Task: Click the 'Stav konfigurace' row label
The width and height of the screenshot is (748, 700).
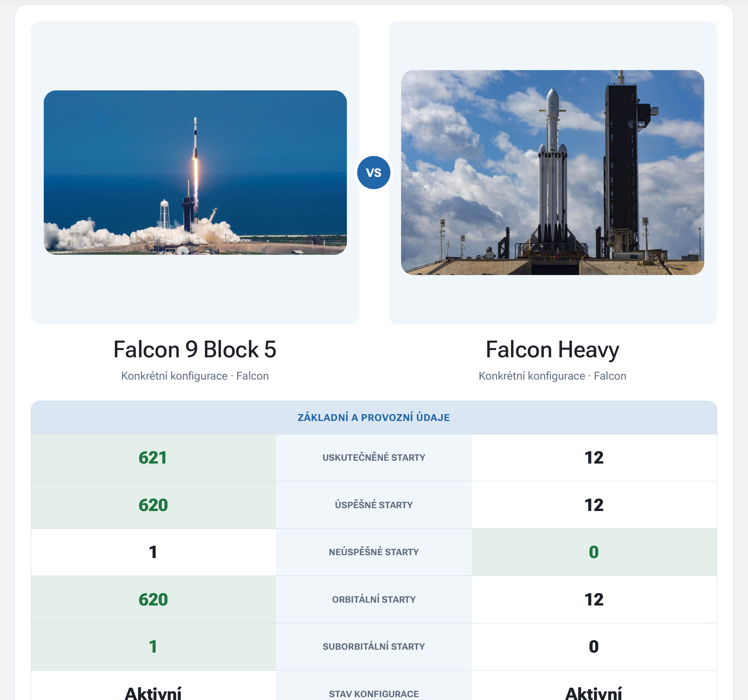Action: 374,694
